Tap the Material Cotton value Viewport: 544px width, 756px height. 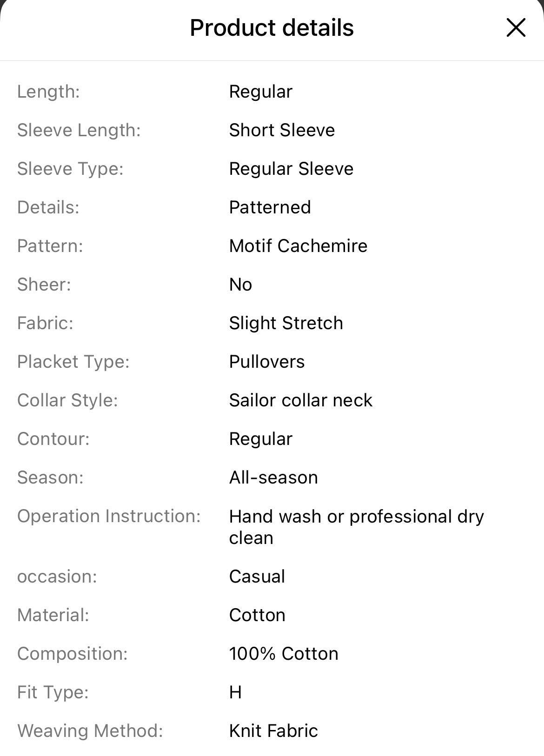coord(257,615)
